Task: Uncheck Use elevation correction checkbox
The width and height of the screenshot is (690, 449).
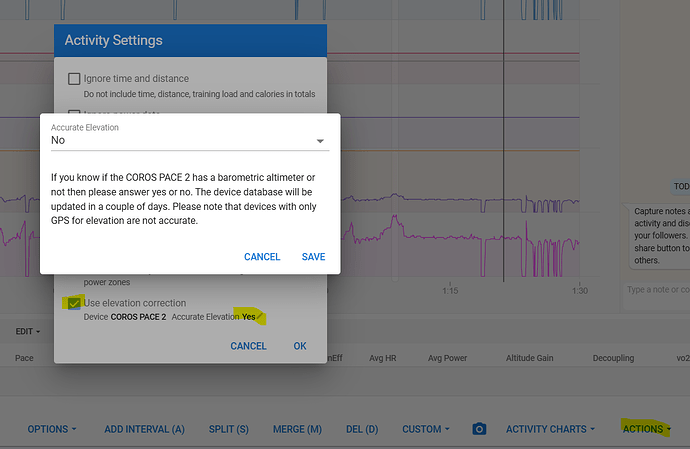Action: (x=74, y=303)
